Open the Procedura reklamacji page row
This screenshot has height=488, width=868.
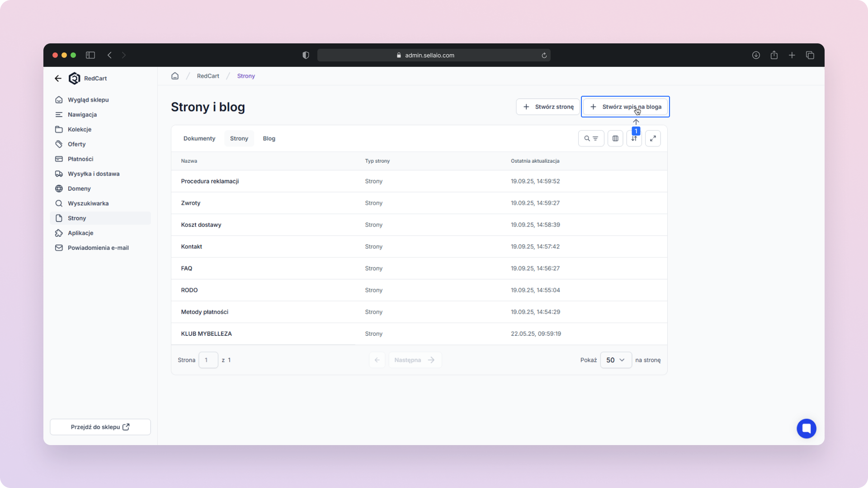point(210,181)
